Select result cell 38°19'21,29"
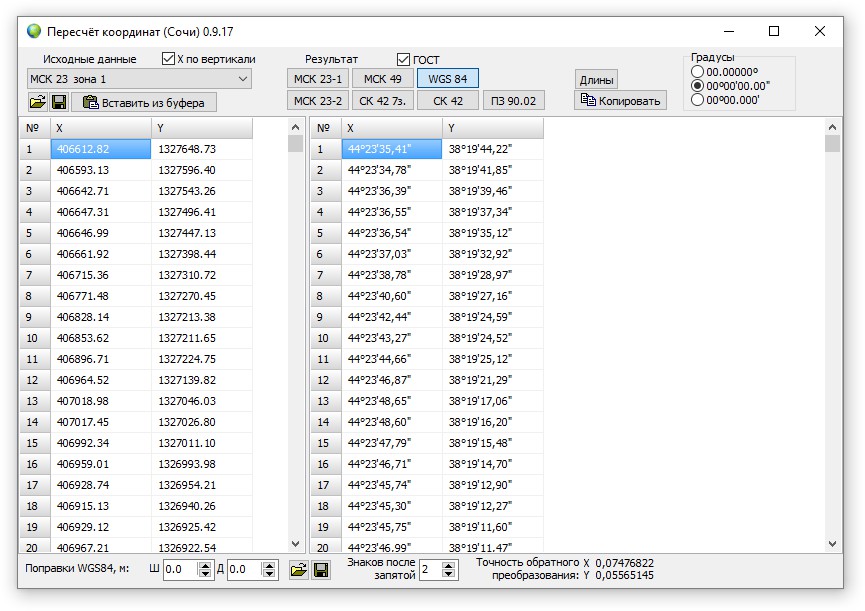This screenshot has width=865, height=611. pos(493,380)
